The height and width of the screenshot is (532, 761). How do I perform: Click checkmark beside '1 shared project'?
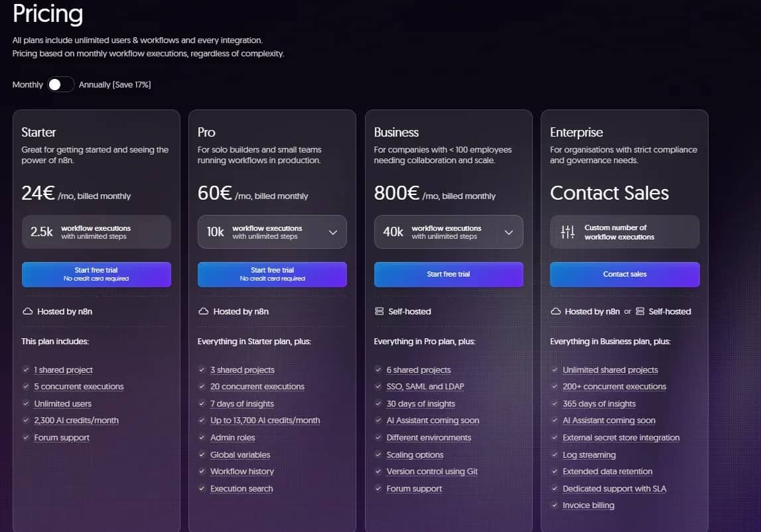(x=26, y=369)
